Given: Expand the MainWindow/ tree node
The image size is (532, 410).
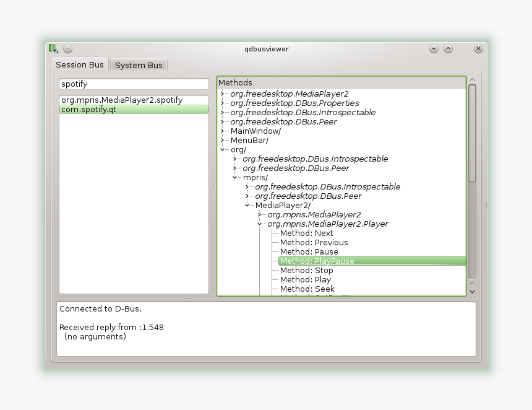Looking at the screenshot, I should click(223, 131).
